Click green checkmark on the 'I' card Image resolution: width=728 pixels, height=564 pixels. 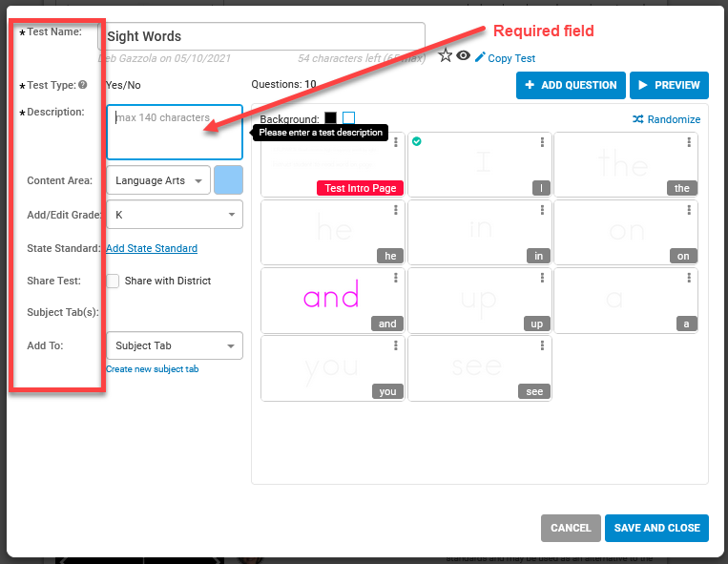417,141
